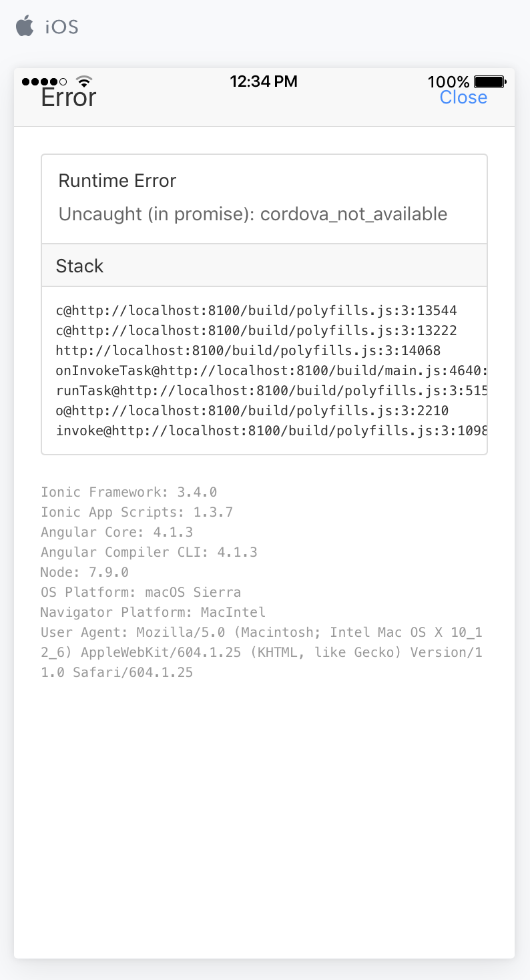
Task: Select the Runtime Error heading
Action: click(x=117, y=180)
